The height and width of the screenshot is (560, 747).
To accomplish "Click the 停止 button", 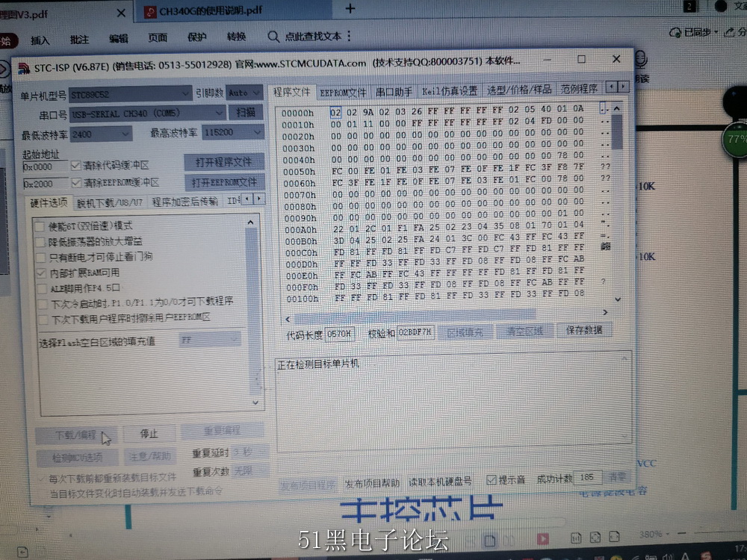I will (x=149, y=433).
